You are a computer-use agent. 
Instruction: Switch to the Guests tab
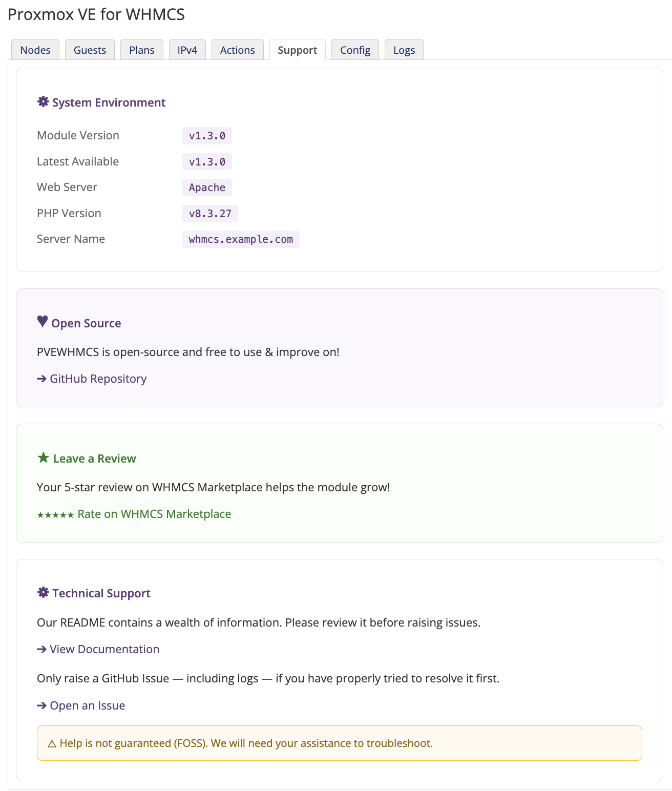(x=90, y=50)
